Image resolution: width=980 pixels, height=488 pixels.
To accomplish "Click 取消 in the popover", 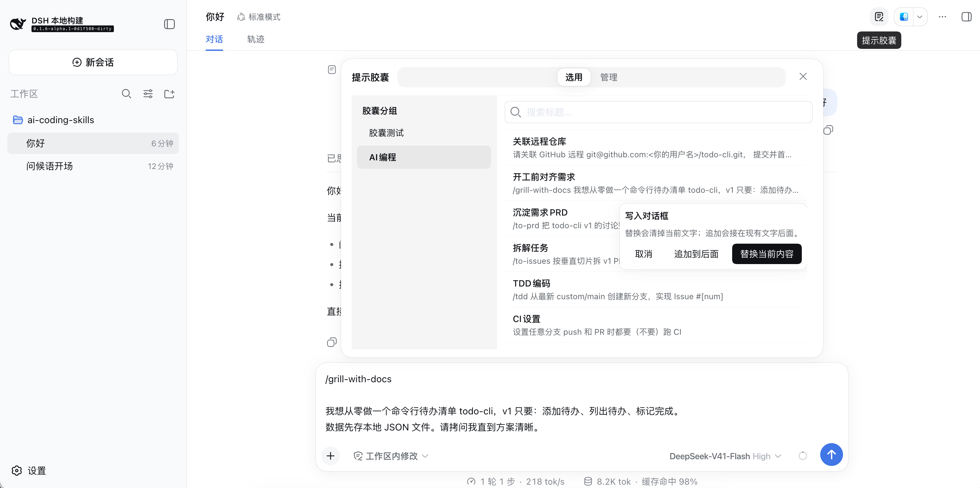I will (643, 254).
